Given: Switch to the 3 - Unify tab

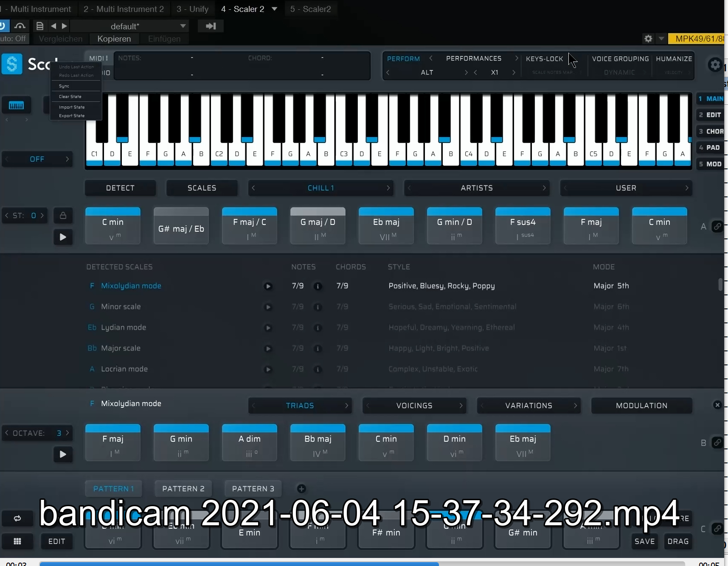Looking at the screenshot, I should [192, 9].
